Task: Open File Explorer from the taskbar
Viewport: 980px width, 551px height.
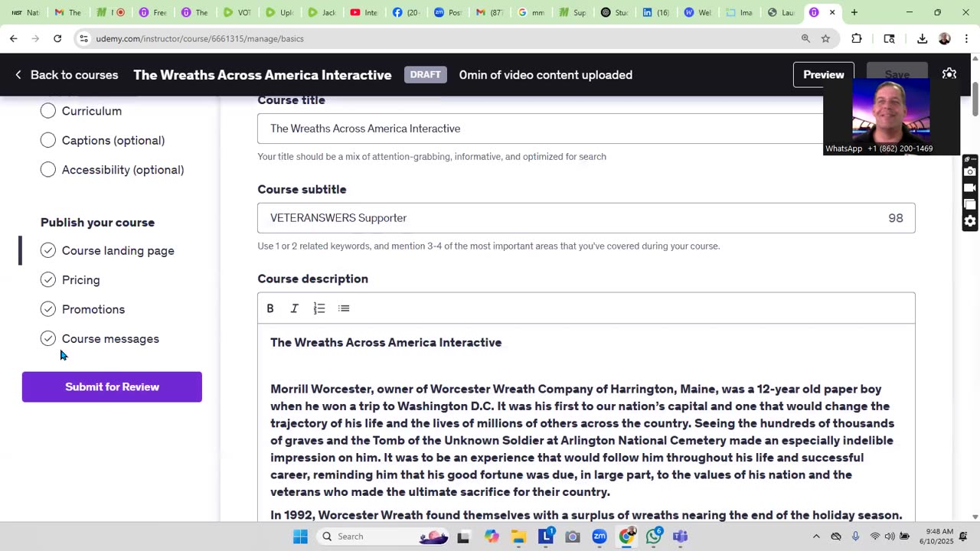Action: click(x=518, y=536)
